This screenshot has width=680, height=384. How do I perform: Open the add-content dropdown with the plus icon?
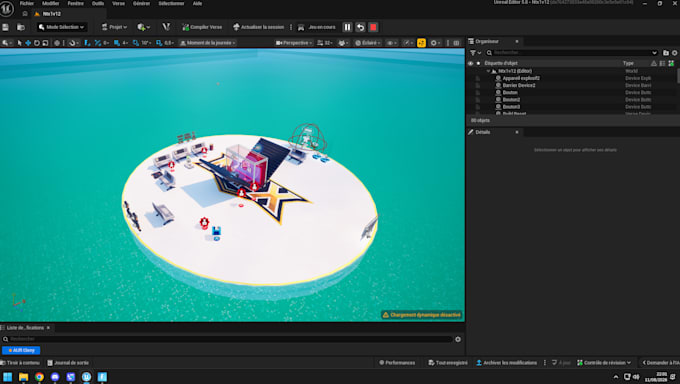point(143,27)
